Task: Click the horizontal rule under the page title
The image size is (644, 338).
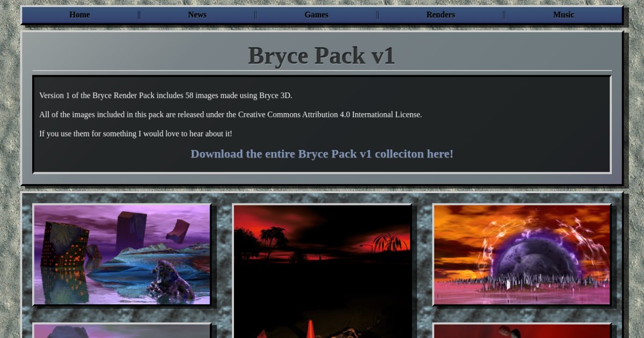Action: pyautogui.click(x=321, y=71)
